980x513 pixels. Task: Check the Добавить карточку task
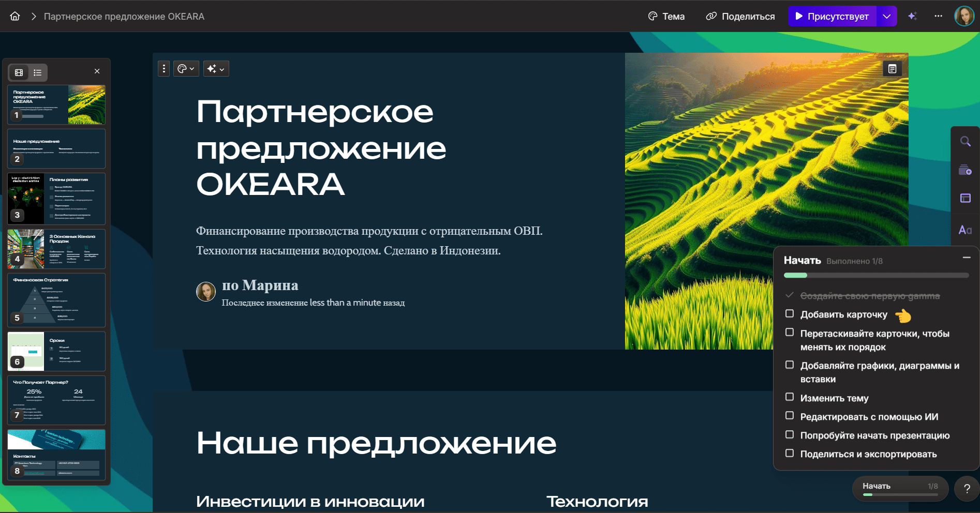point(790,313)
